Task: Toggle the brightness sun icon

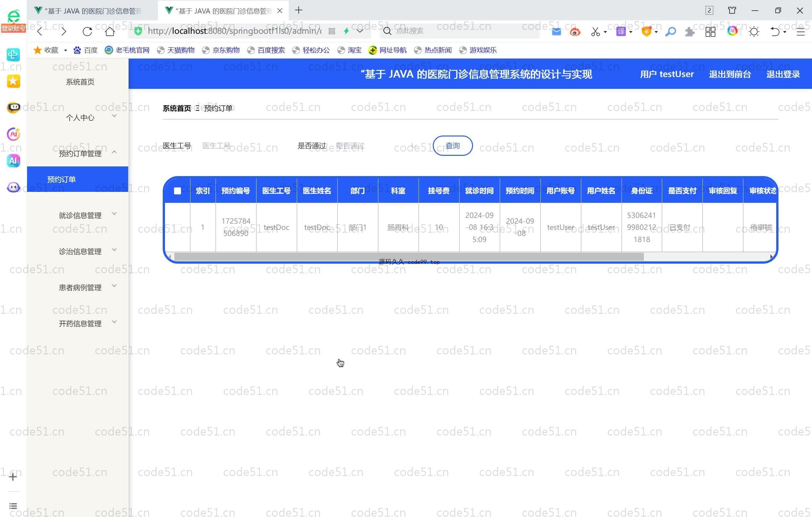Action: [x=754, y=32]
